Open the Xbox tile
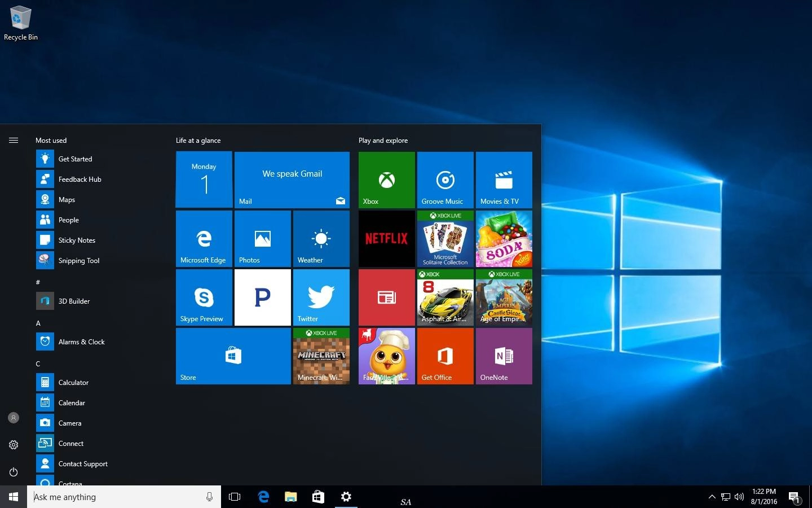 387,179
